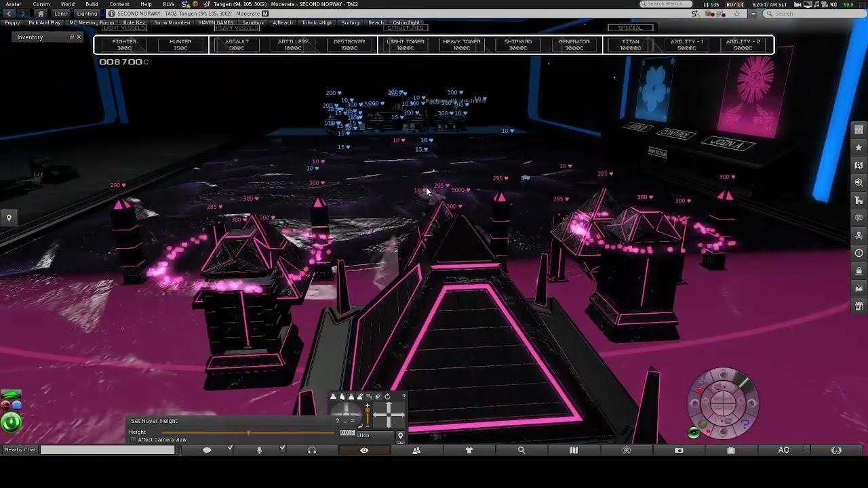Open help for Set Hover Height
Viewport: 868px width, 488px height.
[337, 421]
